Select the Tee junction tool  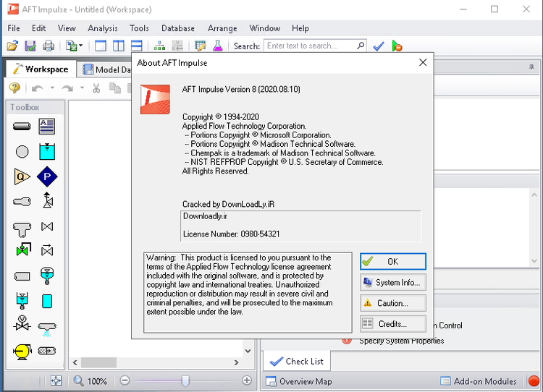pos(22,227)
